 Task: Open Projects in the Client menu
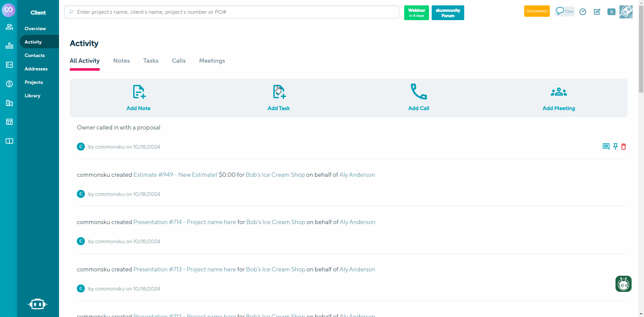coord(34,82)
